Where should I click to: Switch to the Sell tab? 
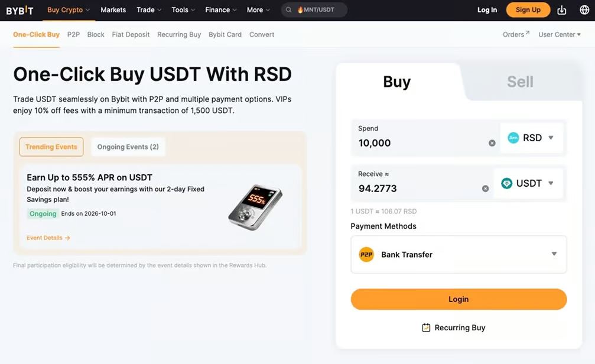(520, 82)
